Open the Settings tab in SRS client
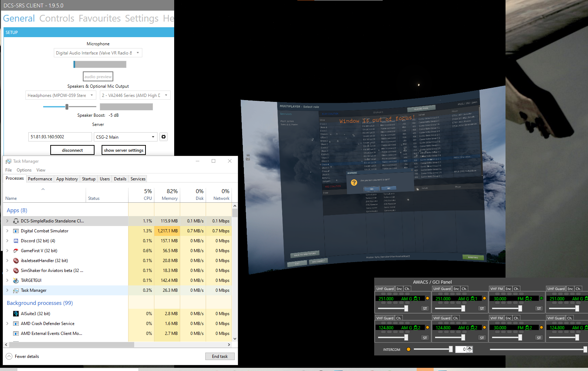This screenshot has height=371, width=588. (142, 18)
